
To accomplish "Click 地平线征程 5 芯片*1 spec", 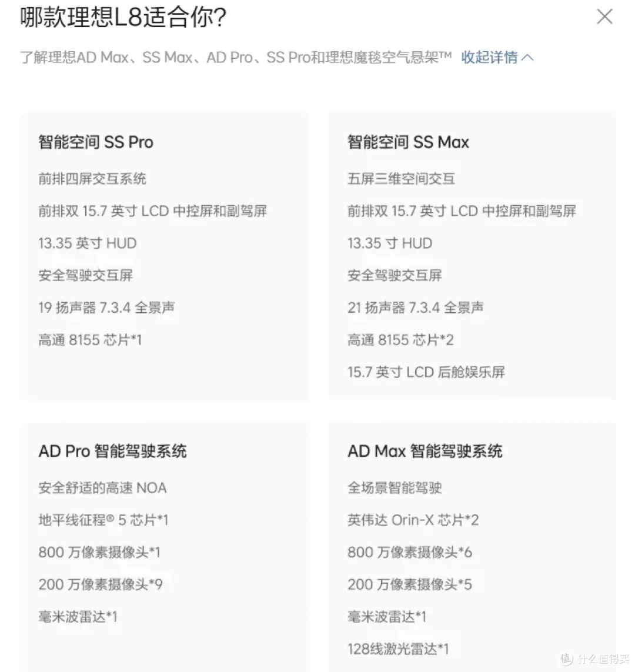I will pos(103,520).
